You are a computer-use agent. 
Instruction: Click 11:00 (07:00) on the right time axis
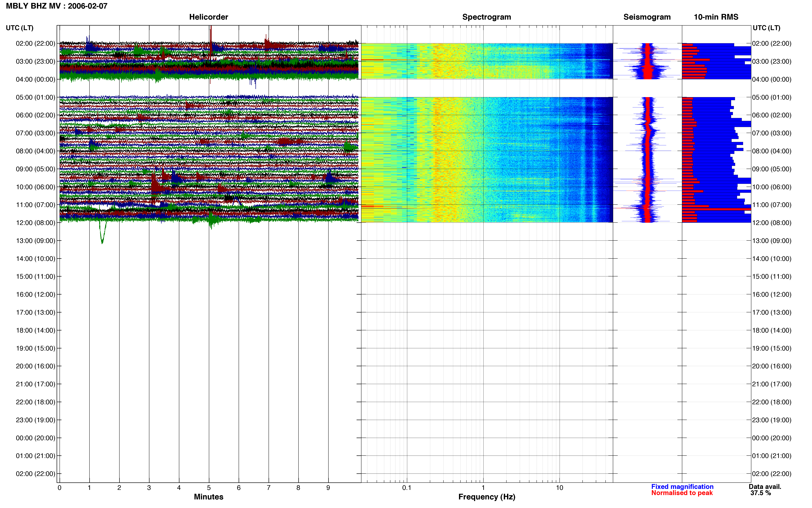(x=772, y=205)
